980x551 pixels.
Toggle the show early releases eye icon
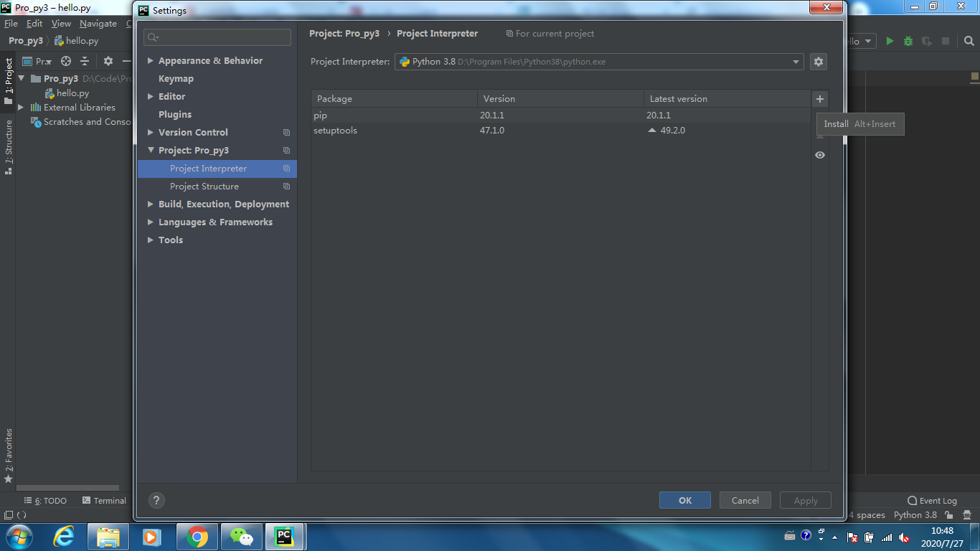click(820, 155)
